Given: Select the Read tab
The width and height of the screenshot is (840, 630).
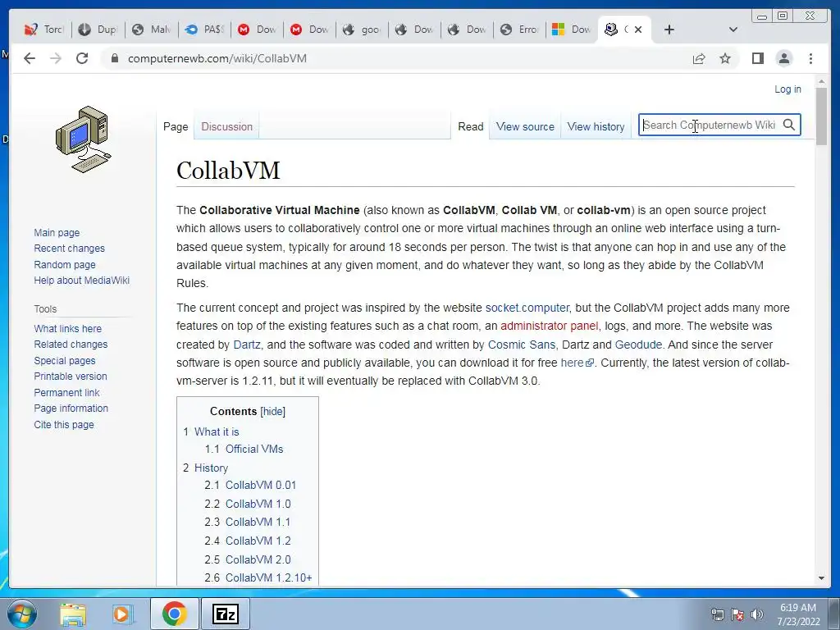Looking at the screenshot, I should tap(470, 126).
